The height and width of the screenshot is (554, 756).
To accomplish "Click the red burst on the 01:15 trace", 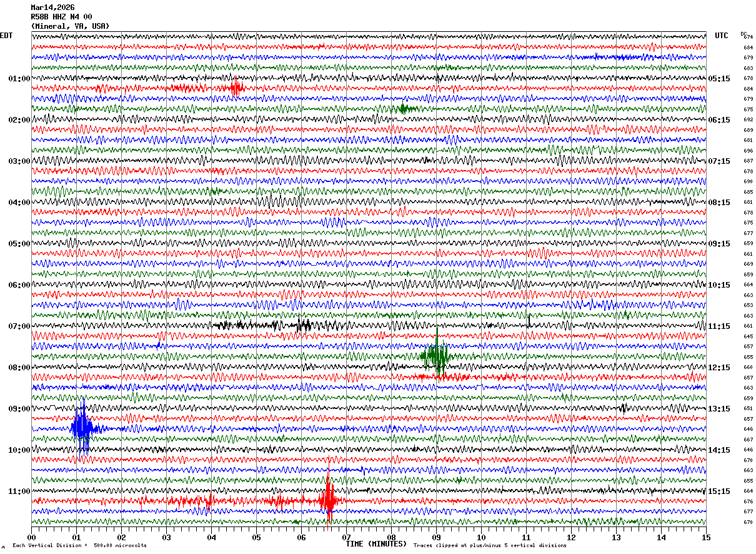I will tap(235, 88).
